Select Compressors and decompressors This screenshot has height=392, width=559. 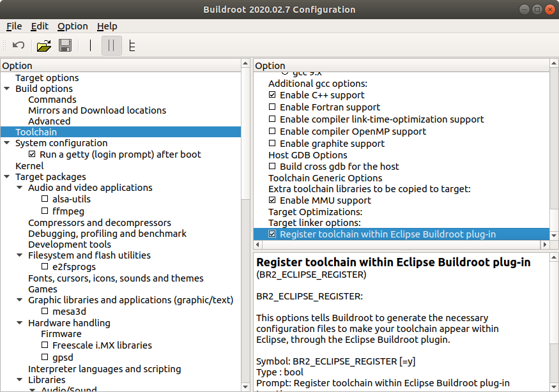100,223
